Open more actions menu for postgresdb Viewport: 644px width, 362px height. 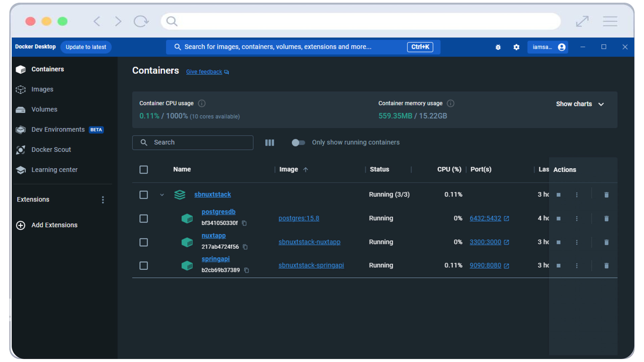pos(577,219)
